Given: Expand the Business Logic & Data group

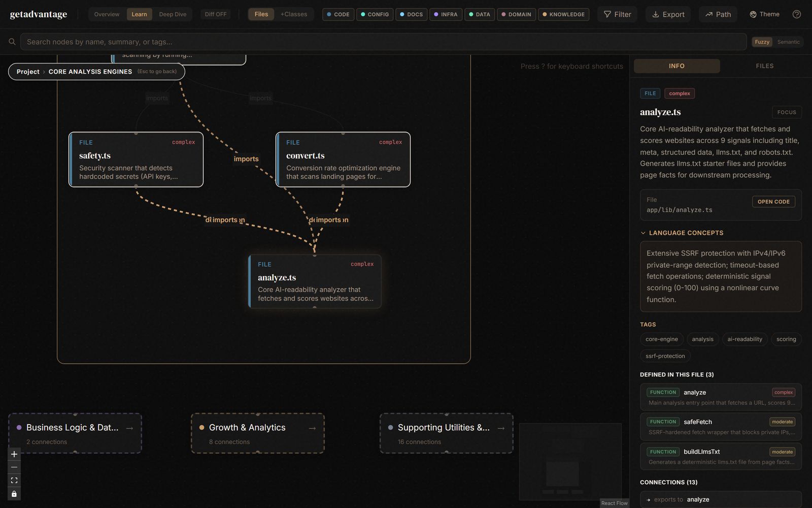Looking at the screenshot, I should click(x=75, y=433).
